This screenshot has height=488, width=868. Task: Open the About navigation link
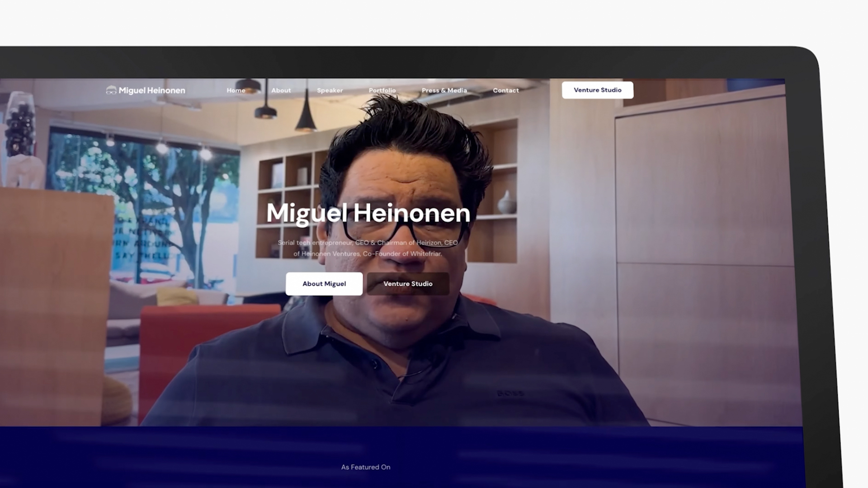[281, 90]
